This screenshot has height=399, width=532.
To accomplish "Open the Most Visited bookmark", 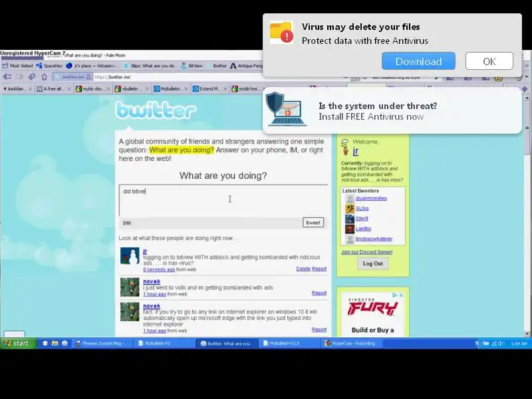I will click(18, 66).
